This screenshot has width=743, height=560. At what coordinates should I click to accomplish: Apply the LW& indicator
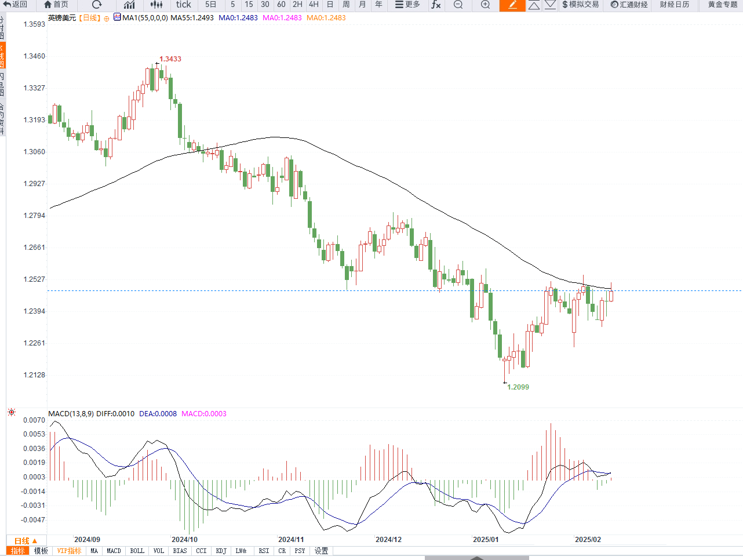tap(241, 551)
